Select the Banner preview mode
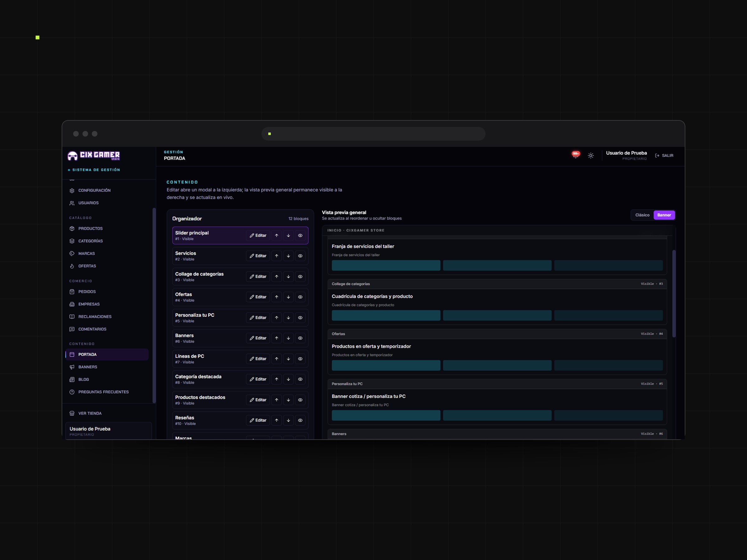The image size is (747, 560). [664, 215]
